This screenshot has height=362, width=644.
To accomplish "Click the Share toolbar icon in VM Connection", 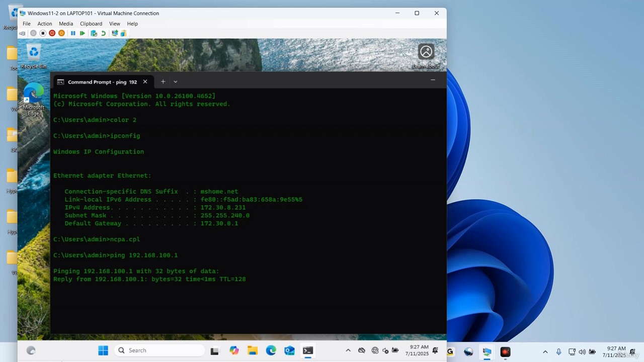I will coord(123,33).
